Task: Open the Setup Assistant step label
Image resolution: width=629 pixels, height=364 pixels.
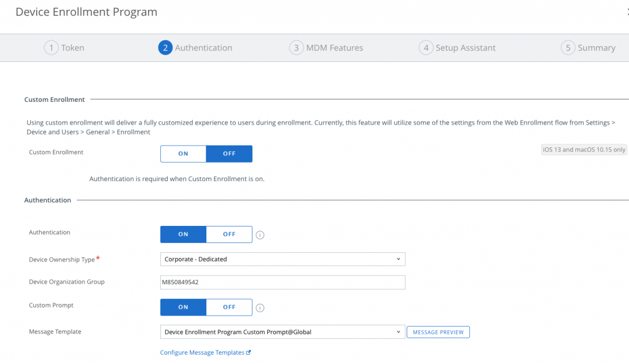Action: click(x=466, y=48)
